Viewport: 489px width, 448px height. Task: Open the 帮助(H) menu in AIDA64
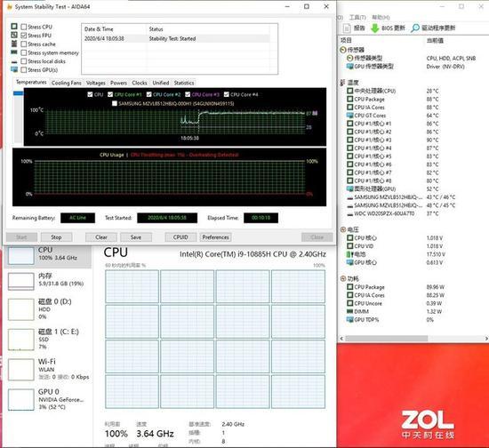[x=381, y=18]
